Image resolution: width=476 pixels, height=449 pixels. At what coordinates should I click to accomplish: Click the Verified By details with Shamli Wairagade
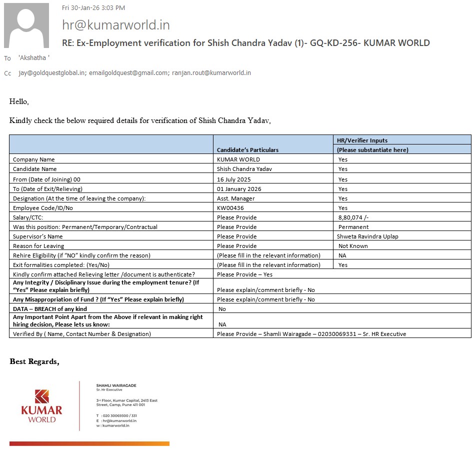click(x=311, y=333)
